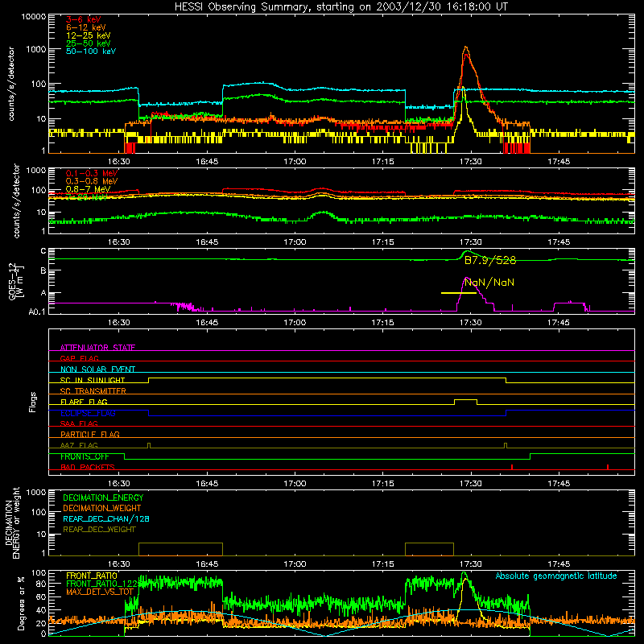Click the Absolute geomagnetic latitude label
The height and width of the screenshot is (644, 644).
(x=556, y=576)
